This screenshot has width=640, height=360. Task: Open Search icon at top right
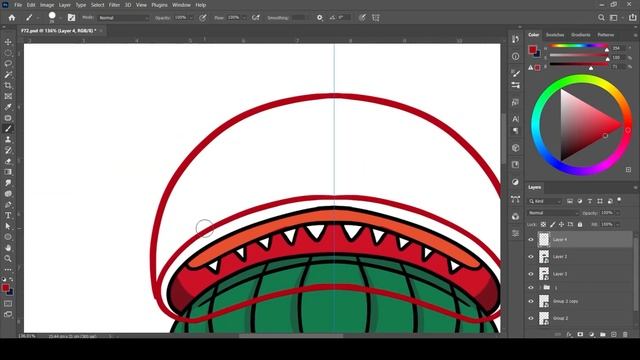pos(601,18)
